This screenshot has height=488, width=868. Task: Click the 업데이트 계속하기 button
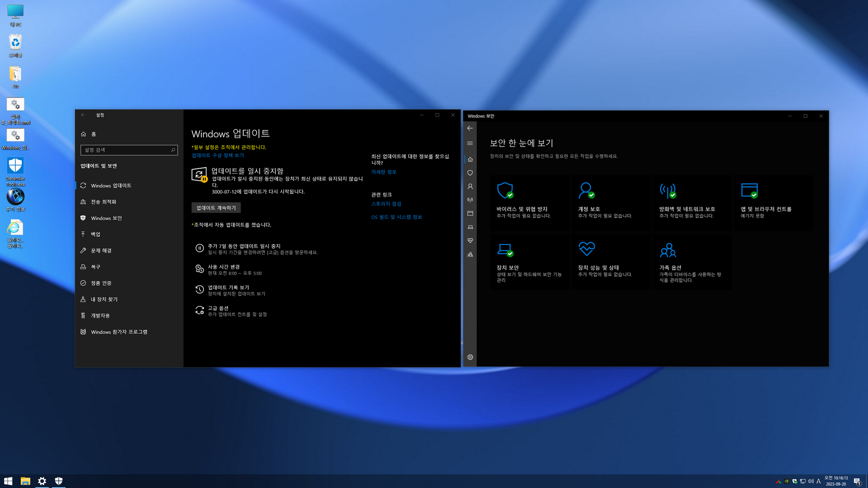216,208
